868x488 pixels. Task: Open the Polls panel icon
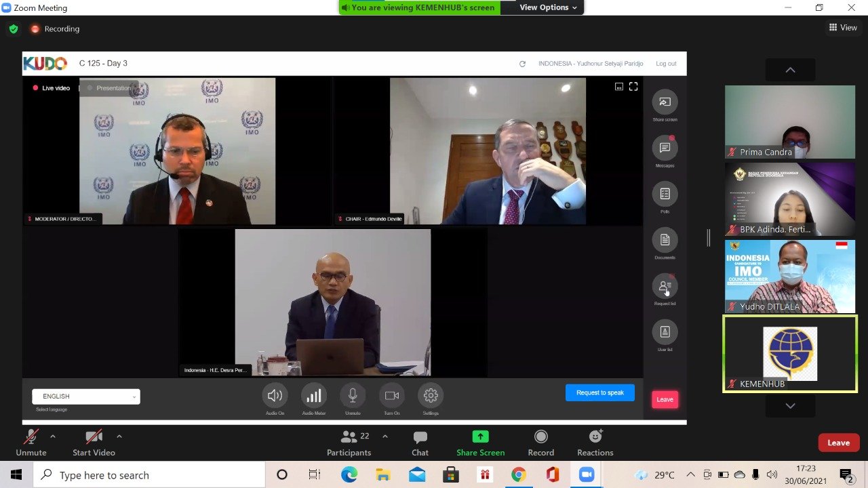pyautogui.click(x=665, y=194)
